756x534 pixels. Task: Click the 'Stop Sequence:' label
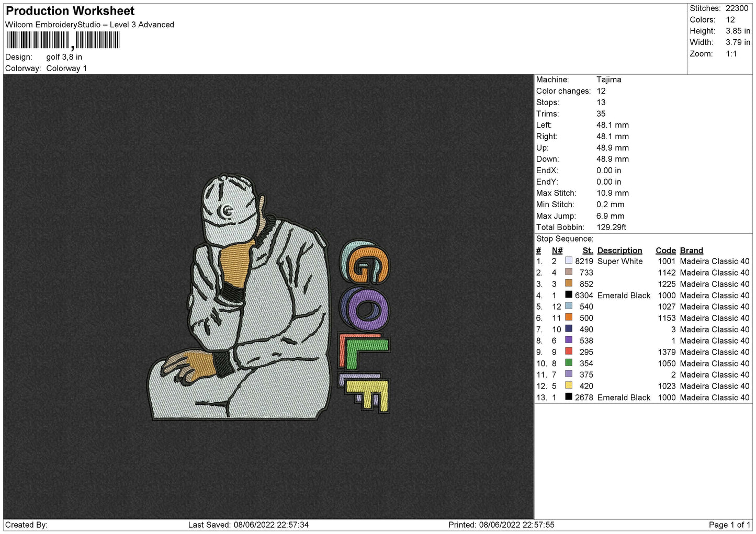point(565,239)
